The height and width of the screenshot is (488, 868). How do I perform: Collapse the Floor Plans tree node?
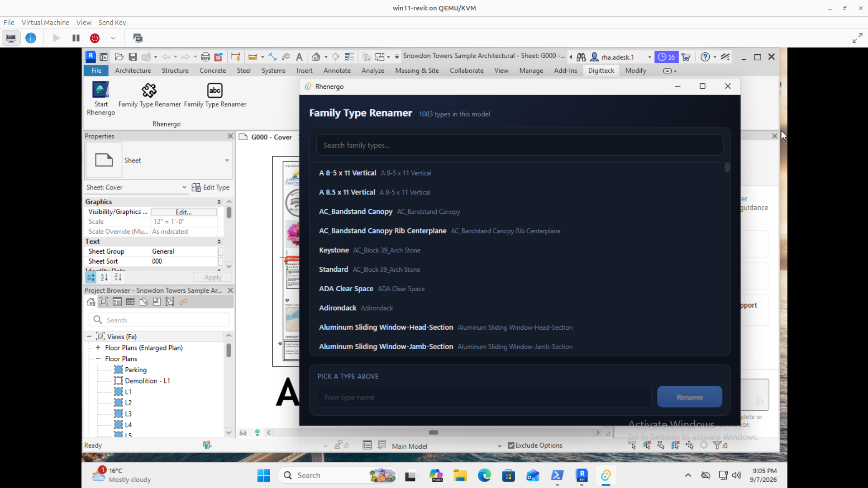(x=98, y=359)
